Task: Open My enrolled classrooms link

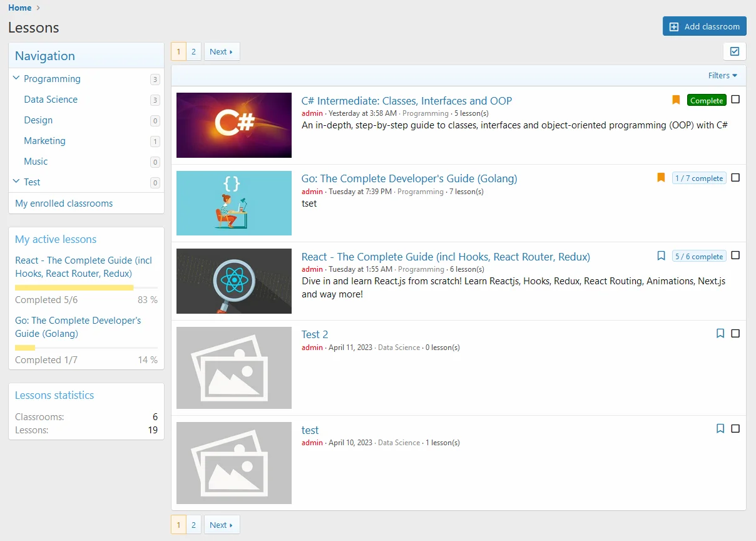Action: [64, 204]
